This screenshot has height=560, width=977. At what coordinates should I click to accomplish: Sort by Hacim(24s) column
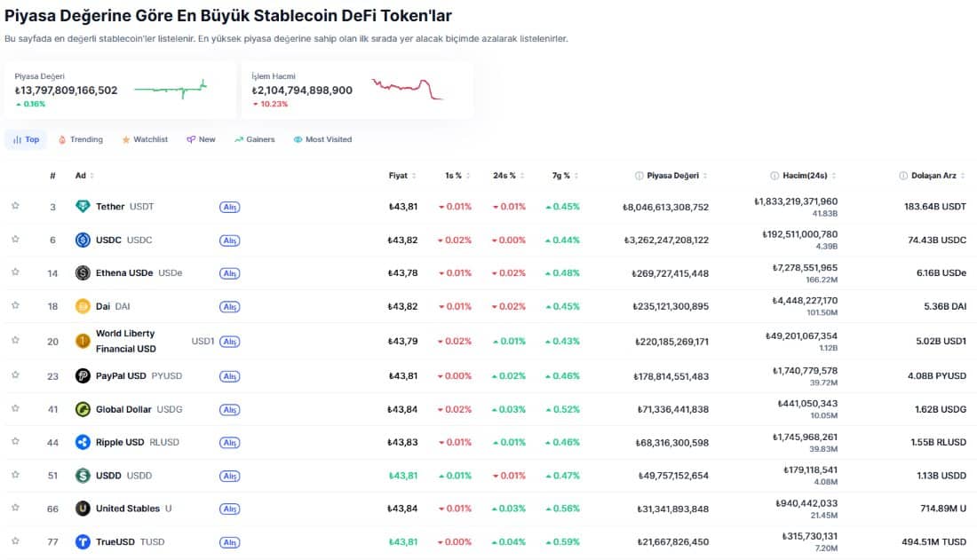(809, 176)
